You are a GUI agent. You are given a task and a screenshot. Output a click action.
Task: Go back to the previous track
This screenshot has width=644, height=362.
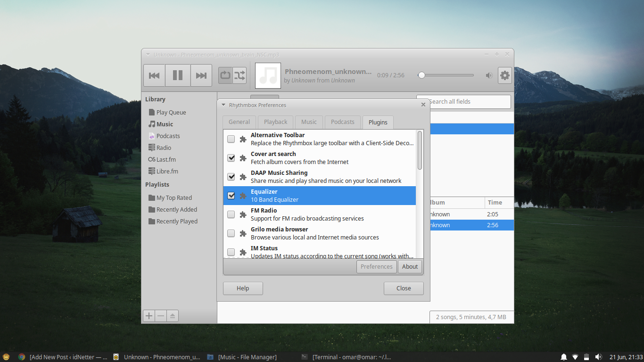154,75
